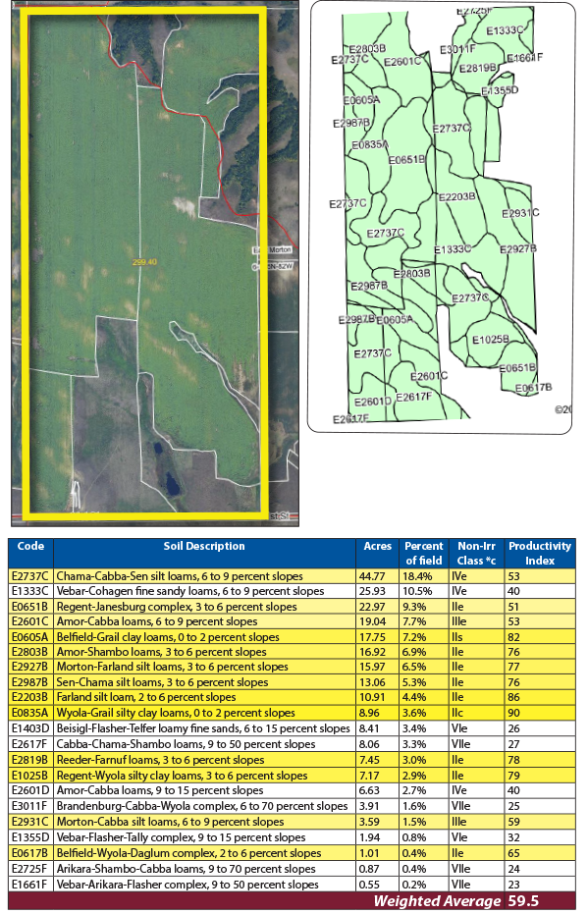Click the E0617B label on soil map
588x914 pixels.
point(533,388)
